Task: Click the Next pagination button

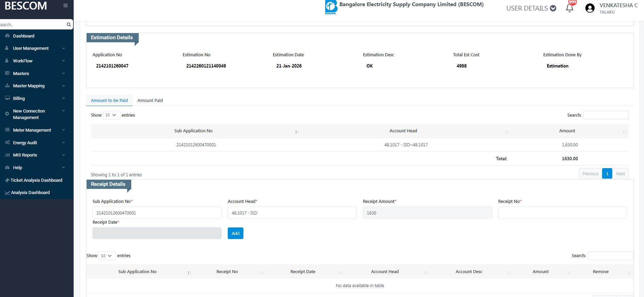Action: click(620, 174)
